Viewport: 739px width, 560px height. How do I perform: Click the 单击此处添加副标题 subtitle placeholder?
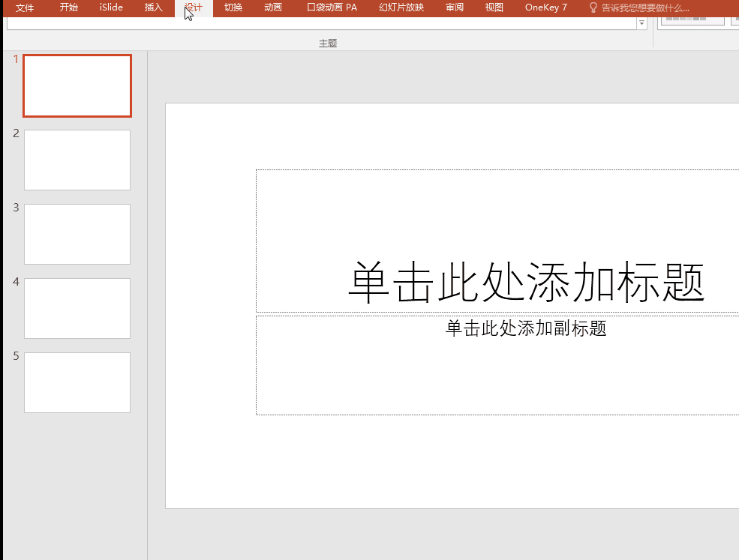525,328
